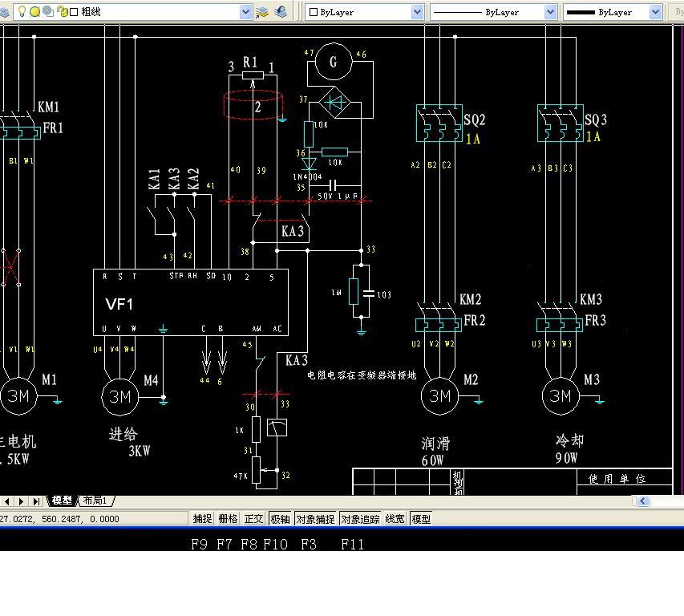Open the layer list dropdown arrow
Screen dimensions: 684x616
click(245, 12)
